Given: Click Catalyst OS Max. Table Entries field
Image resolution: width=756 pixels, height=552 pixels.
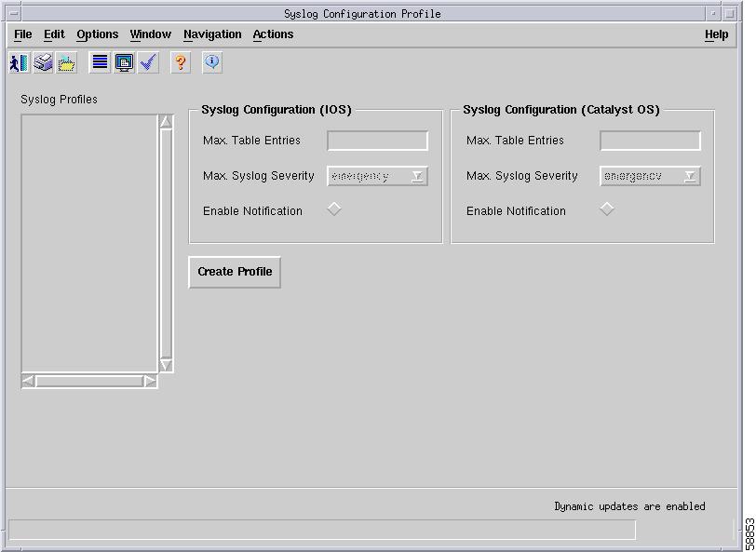Looking at the screenshot, I should (650, 141).
